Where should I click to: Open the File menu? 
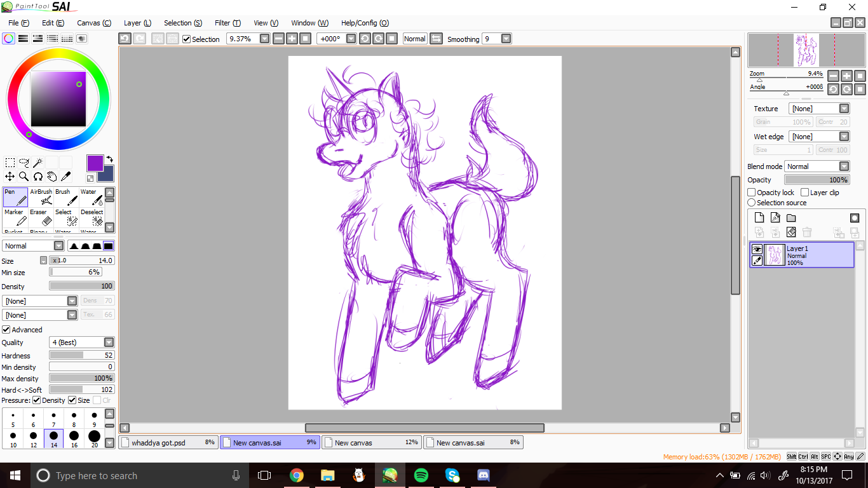pyautogui.click(x=18, y=23)
